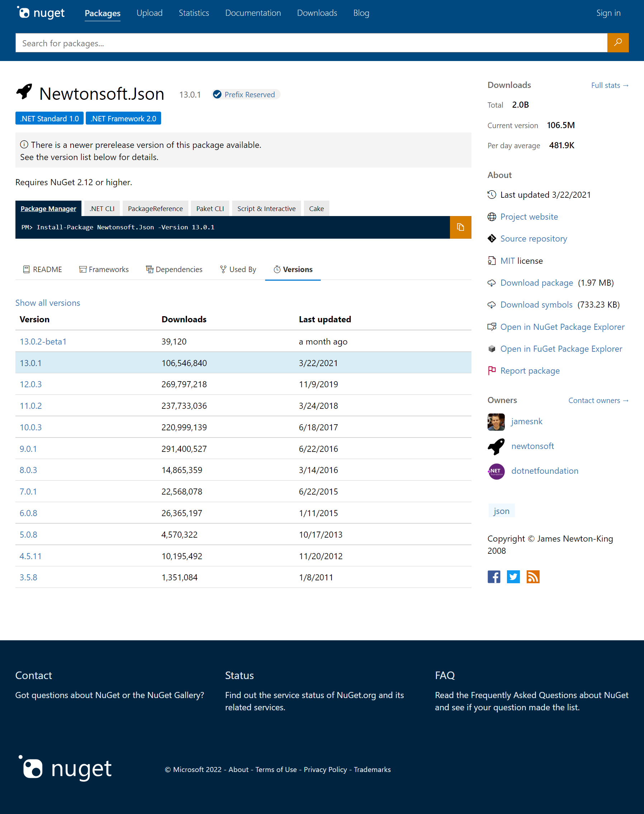Click the .NET Framework 2.0 badge
The height and width of the screenshot is (814, 644).
pos(123,118)
